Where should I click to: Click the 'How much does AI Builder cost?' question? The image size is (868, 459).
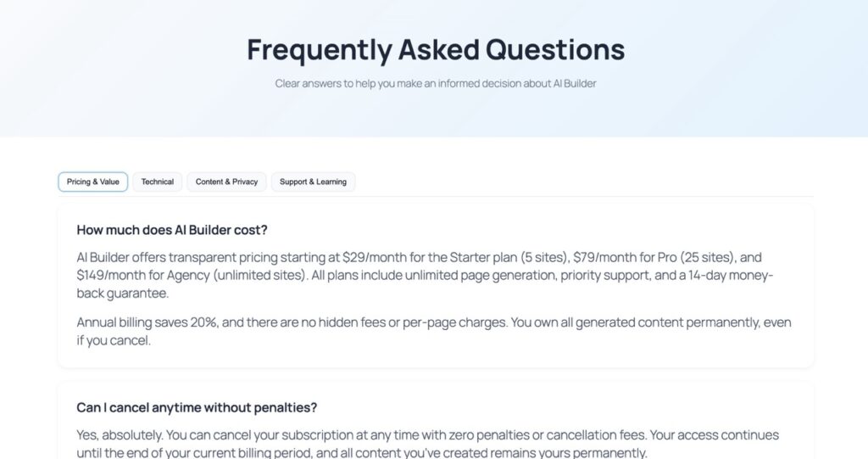(172, 229)
